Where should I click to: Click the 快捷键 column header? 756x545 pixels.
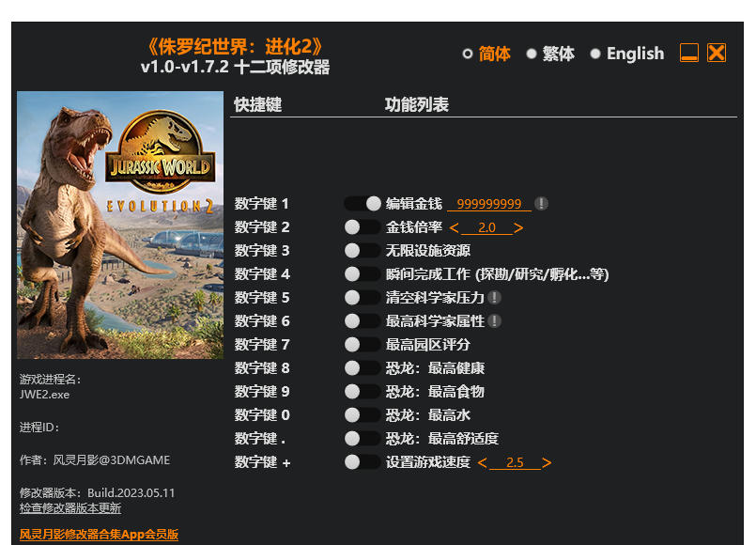click(257, 104)
